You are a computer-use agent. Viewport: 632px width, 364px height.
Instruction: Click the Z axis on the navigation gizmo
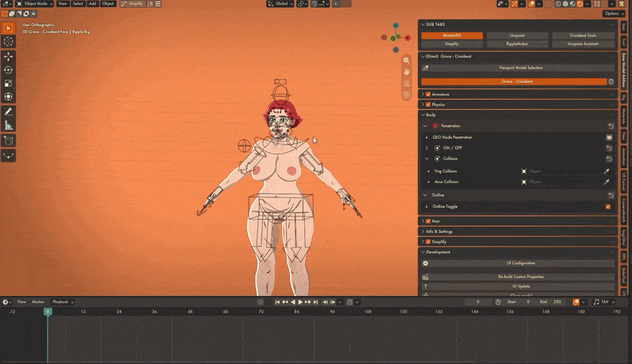(x=396, y=25)
